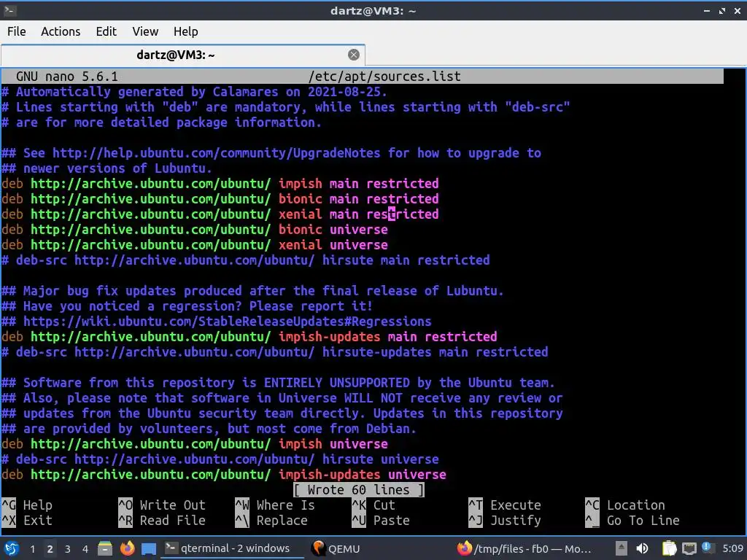This screenshot has width=747, height=560.
Task: Activate the QEMU taskbar button
Action: click(336, 548)
